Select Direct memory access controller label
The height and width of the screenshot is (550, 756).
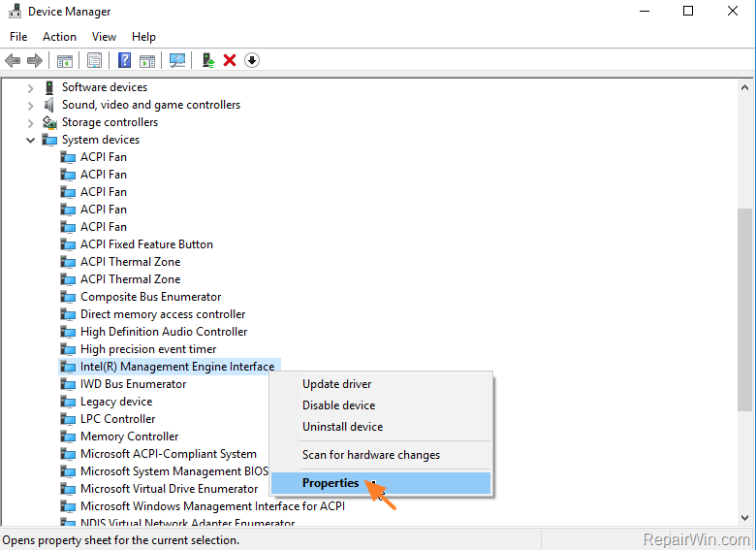(x=163, y=314)
